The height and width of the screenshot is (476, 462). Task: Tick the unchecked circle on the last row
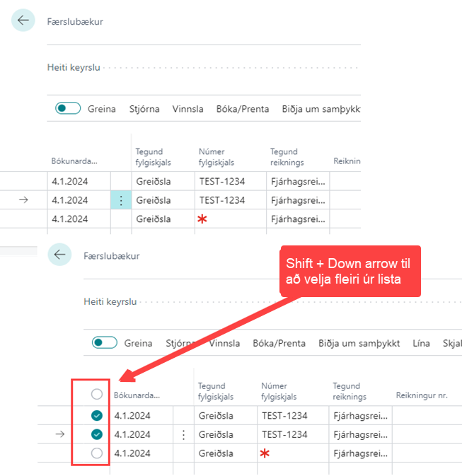click(97, 453)
